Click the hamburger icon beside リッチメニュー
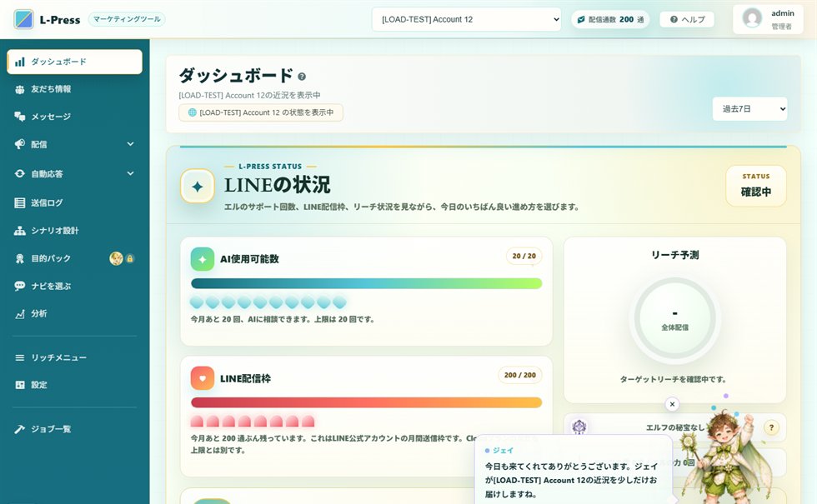The height and width of the screenshot is (504, 817). 20,357
